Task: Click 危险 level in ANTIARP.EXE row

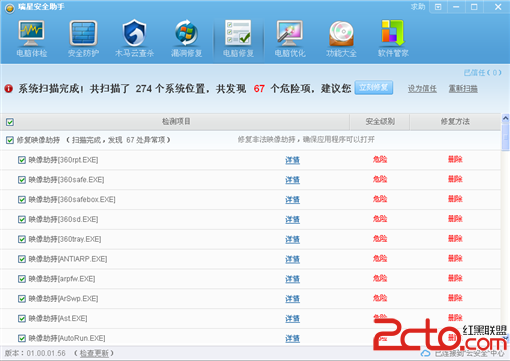Action: click(380, 258)
